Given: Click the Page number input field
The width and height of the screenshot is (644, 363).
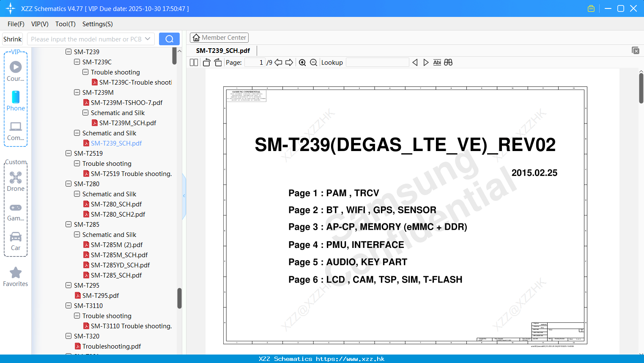Looking at the screenshot, I should (255, 63).
